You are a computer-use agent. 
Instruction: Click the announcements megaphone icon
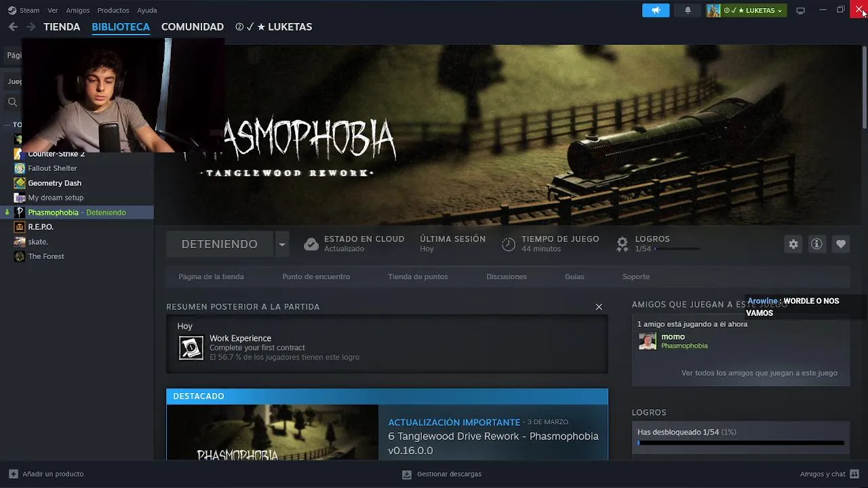click(656, 10)
